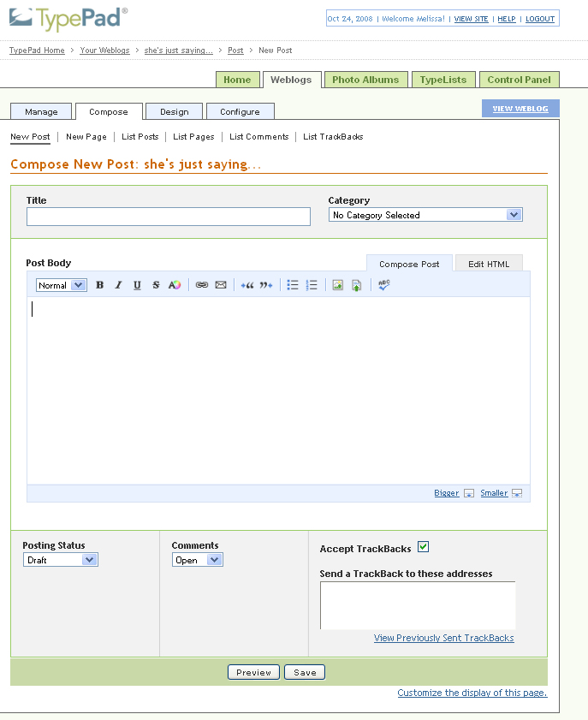Go to the Photo Albums tab
This screenshot has height=720, width=588.
365,80
